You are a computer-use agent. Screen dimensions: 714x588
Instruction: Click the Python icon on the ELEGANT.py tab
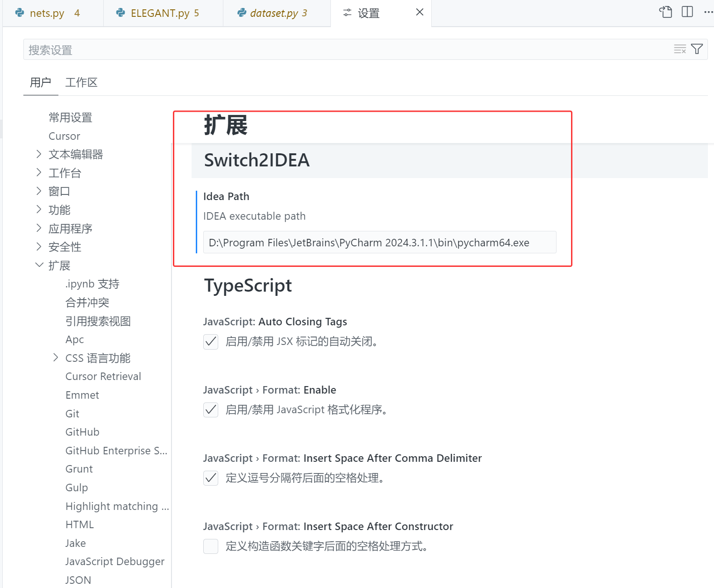point(120,13)
